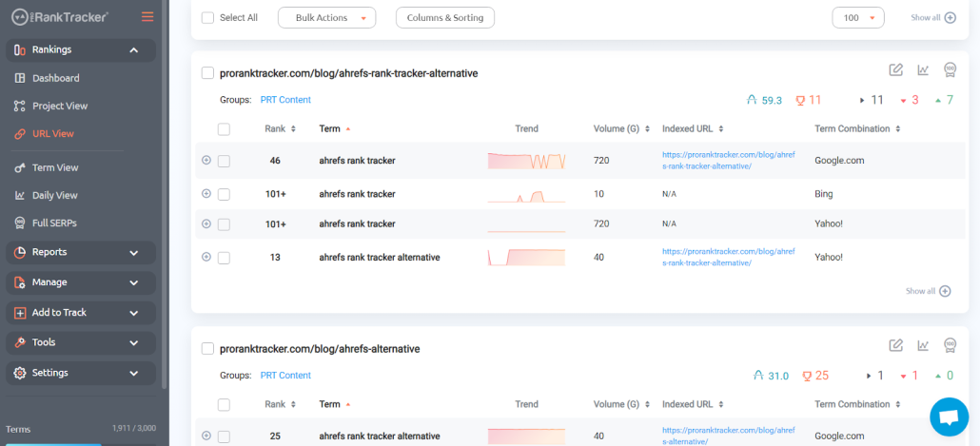The width and height of the screenshot is (980, 446).
Task: Click the trend sparkline for the Bing row
Action: pos(526,196)
